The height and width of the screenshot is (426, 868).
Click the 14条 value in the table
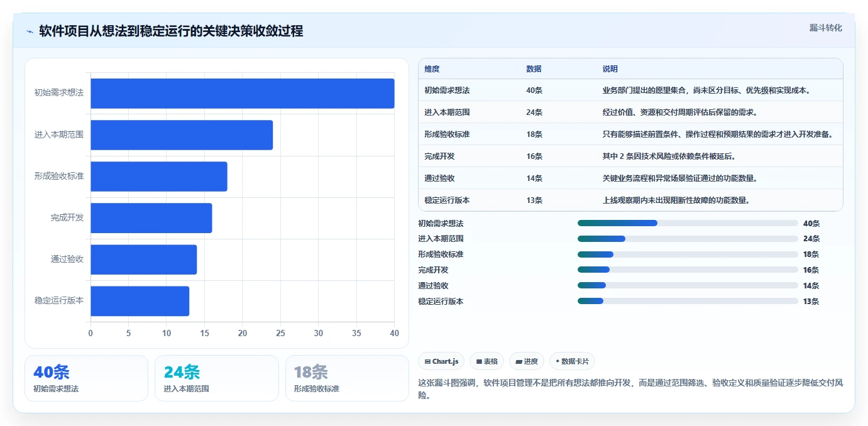coord(534,178)
